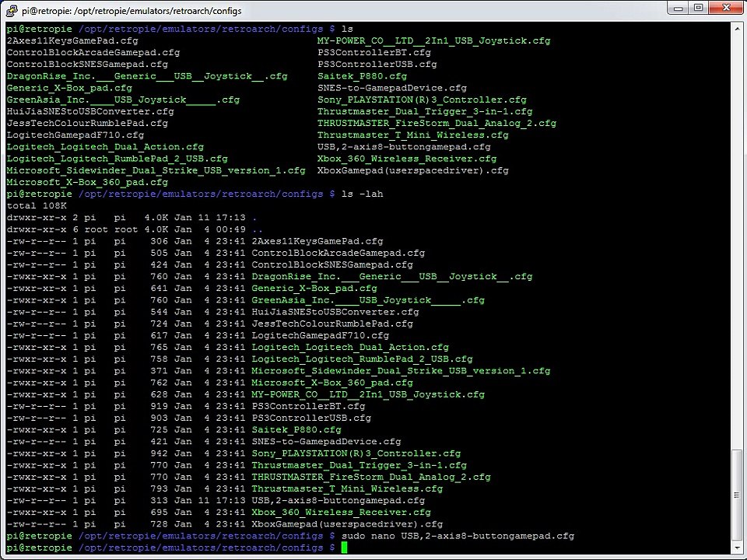Click the sudo nano command line
747x560 pixels.
point(458,536)
